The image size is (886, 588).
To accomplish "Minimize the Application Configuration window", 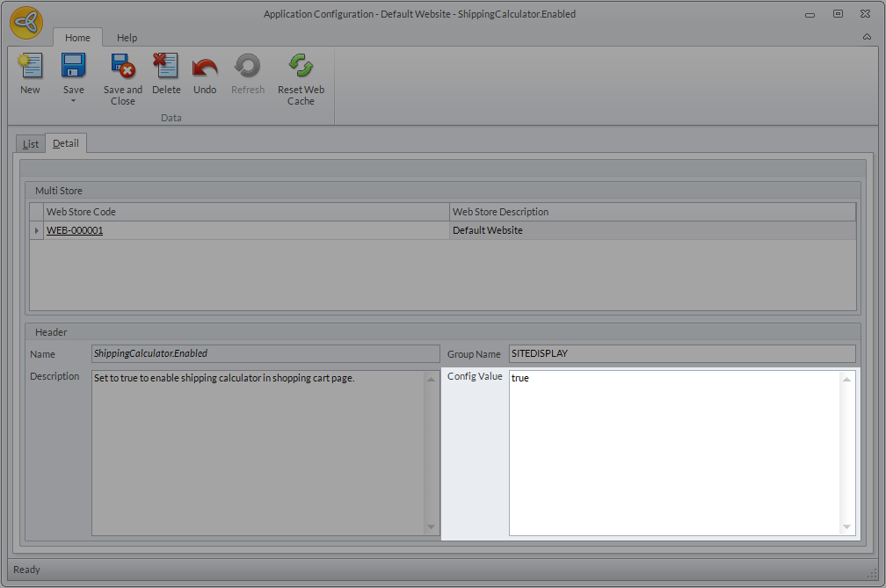I will tap(810, 14).
